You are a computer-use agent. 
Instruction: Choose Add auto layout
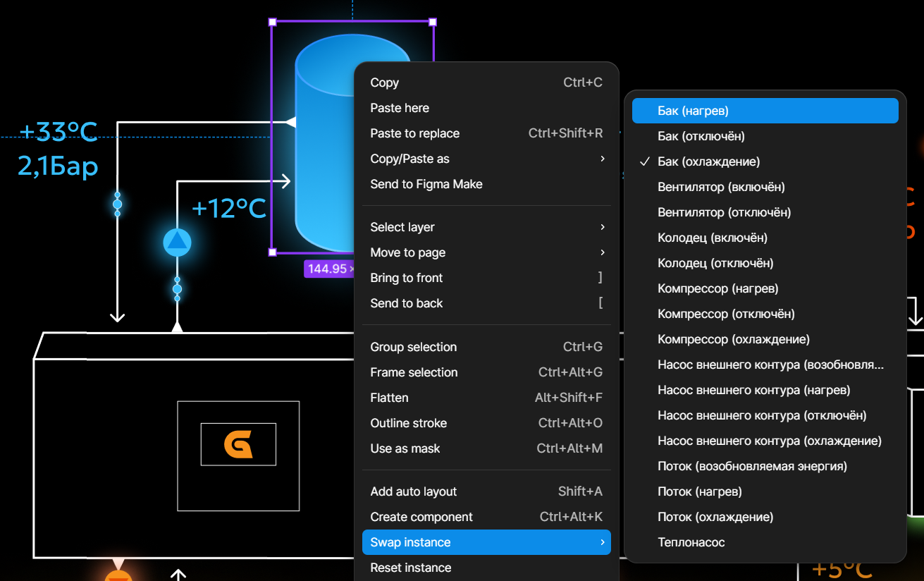tap(486, 491)
